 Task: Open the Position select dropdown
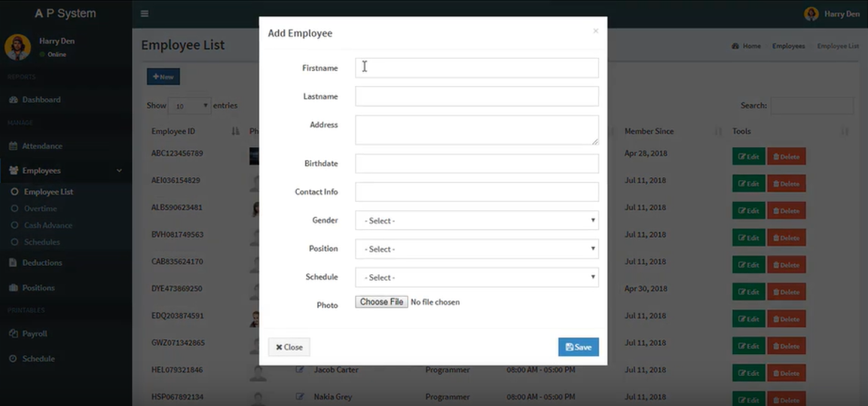477,249
